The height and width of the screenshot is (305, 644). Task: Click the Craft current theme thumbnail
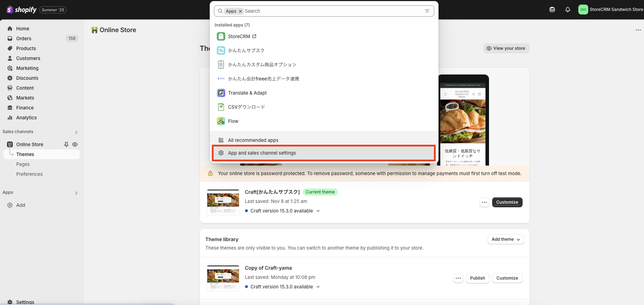(x=223, y=202)
